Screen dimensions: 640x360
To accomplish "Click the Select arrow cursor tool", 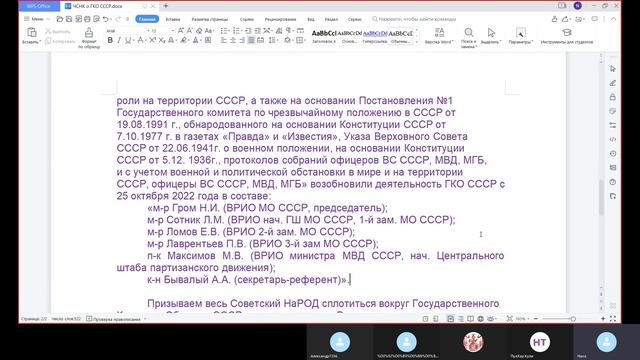I will point(491,32).
